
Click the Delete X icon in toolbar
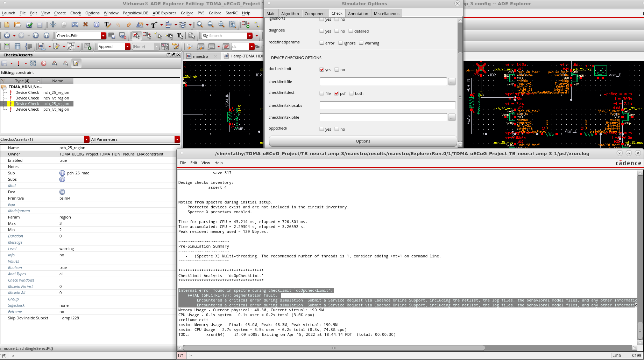tap(85, 25)
